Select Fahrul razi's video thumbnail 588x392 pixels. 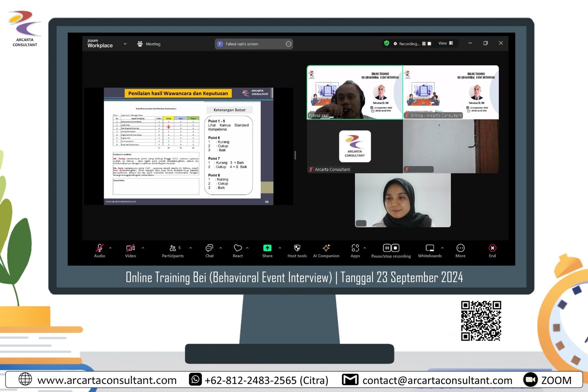click(x=355, y=93)
